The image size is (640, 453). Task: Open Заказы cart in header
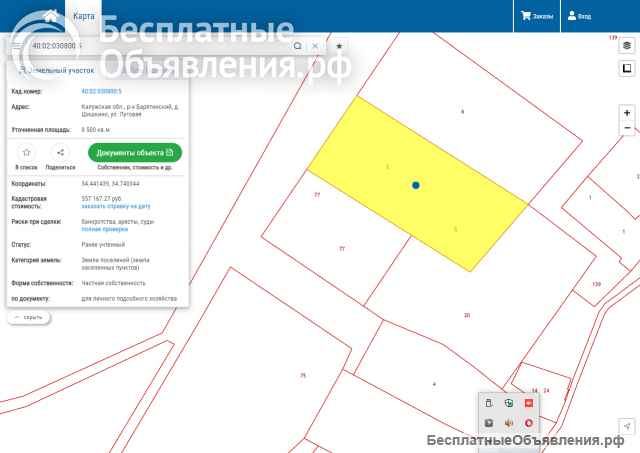click(x=537, y=16)
